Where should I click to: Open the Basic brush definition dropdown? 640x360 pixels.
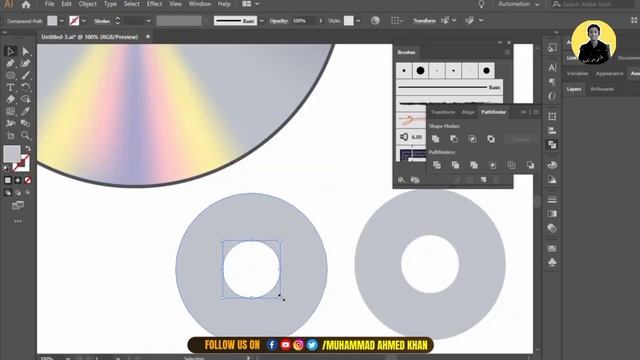pyautogui.click(x=262, y=21)
